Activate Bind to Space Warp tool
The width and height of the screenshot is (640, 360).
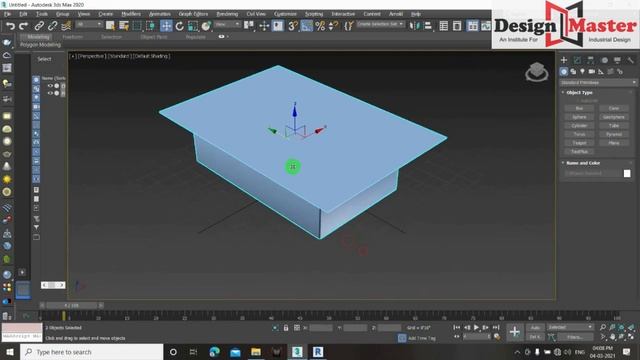(x=66, y=26)
